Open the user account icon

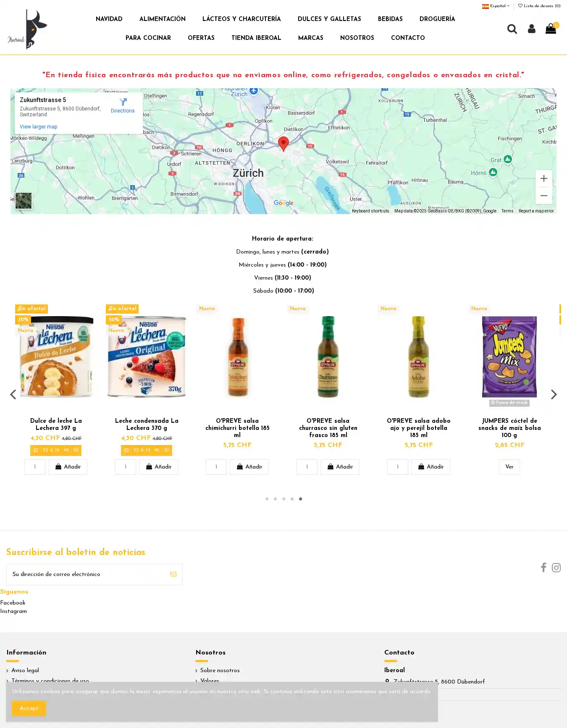[x=531, y=29]
